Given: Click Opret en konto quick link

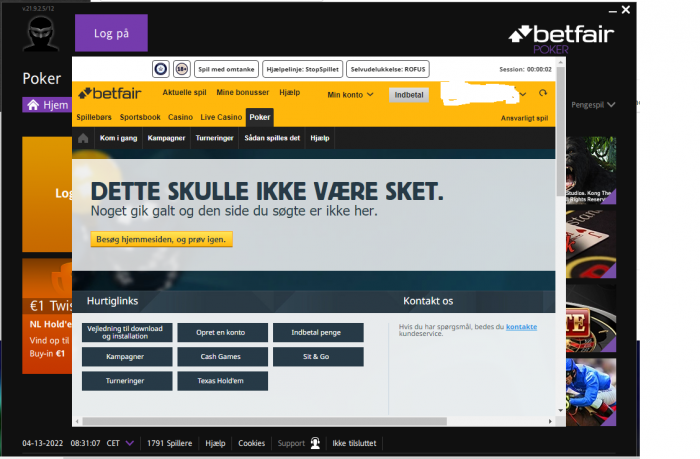Looking at the screenshot, I should pos(223,333).
